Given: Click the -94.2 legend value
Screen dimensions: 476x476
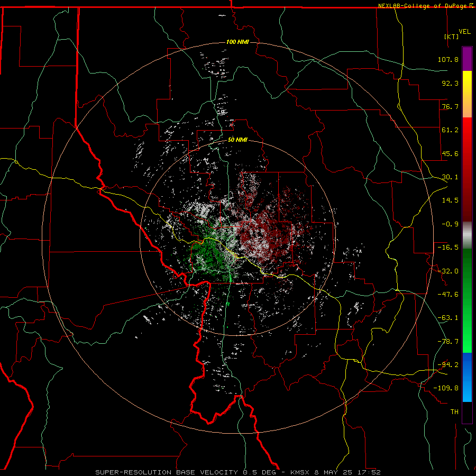Looking at the screenshot, I should click(448, 364).
